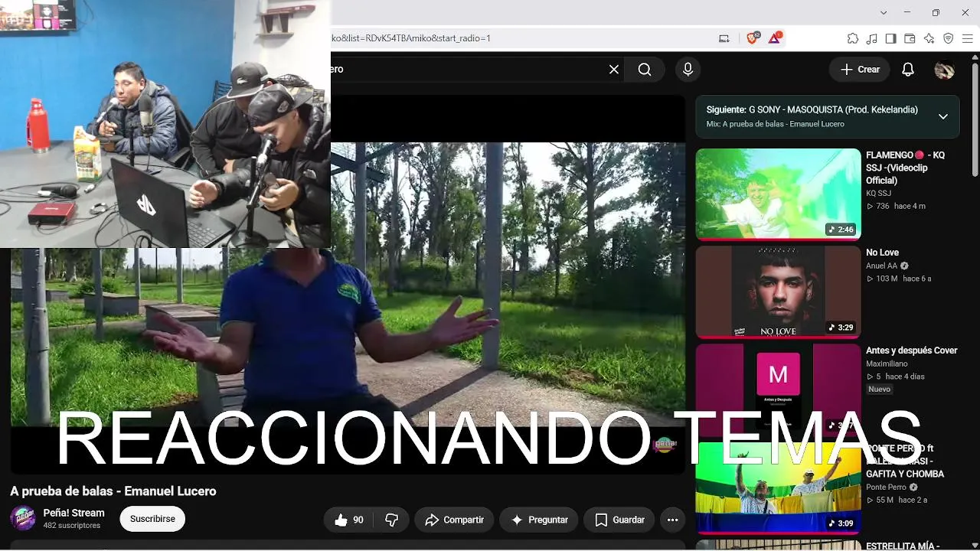Click the YouTube search magnifier button
Screen dimensions: 980x551
coord(645,70)
